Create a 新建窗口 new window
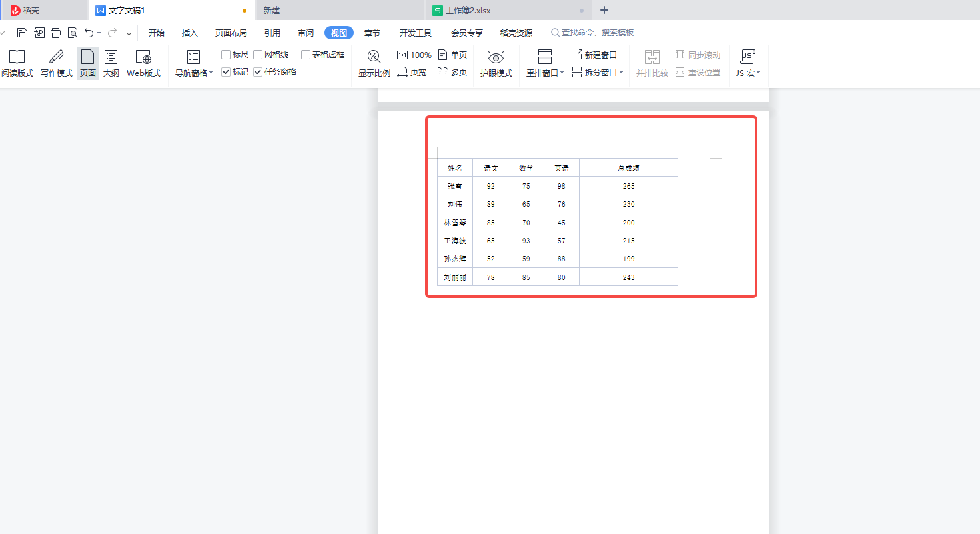Screen dimensions: 980x534 click(x=594, y=55)
